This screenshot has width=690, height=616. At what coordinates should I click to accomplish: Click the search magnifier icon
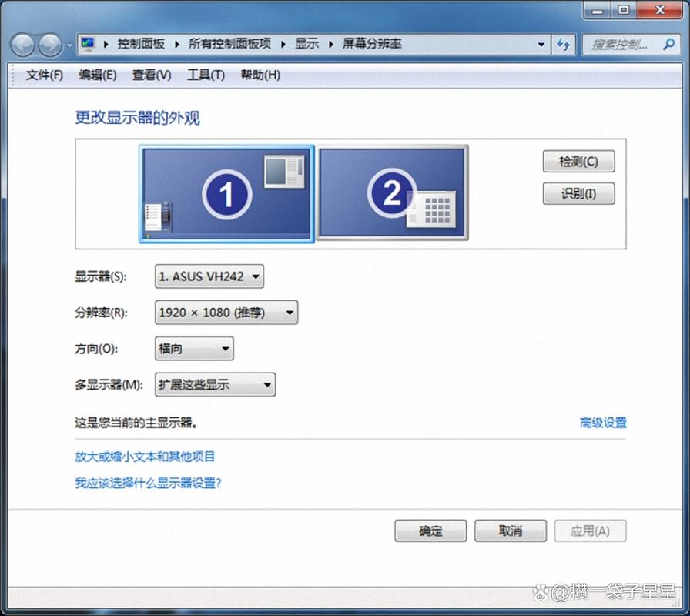pos(668,44)
